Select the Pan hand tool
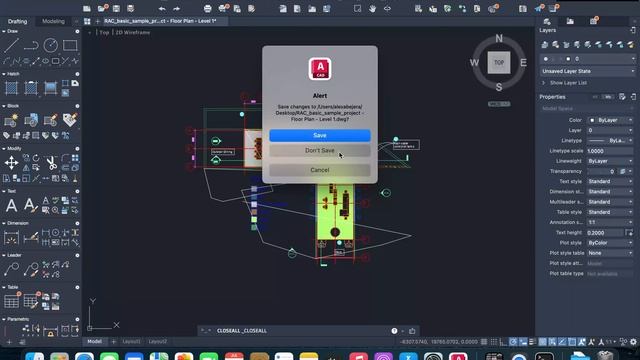 (372, 9)
